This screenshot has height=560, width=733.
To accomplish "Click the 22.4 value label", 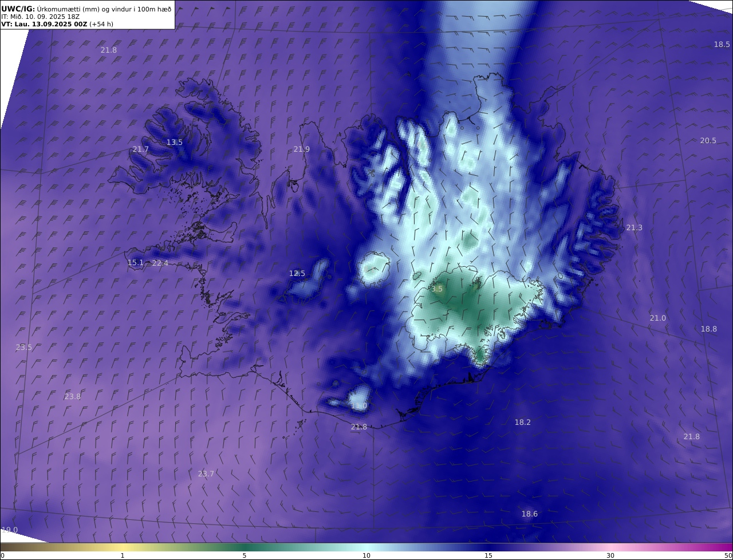I will [x=160, y=263].
